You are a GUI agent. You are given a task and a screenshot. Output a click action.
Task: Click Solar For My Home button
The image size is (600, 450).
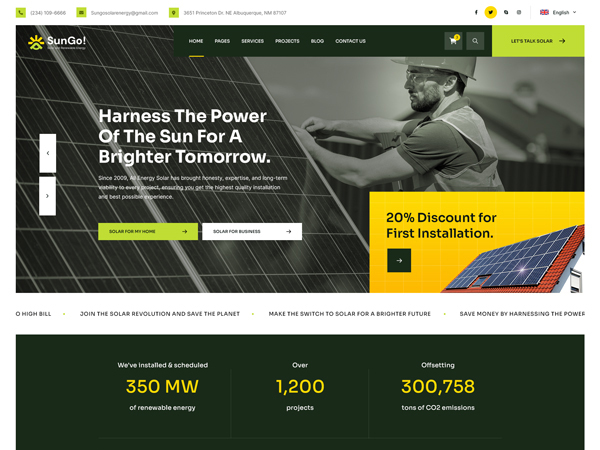coord(148,232)
